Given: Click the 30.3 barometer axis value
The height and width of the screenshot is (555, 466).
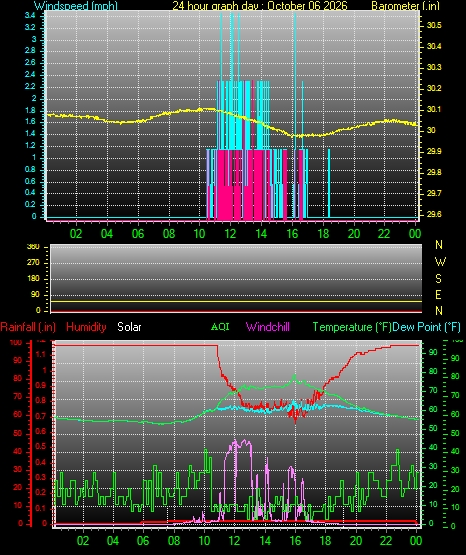Looking at the screenshot, I should coord(434,67).
